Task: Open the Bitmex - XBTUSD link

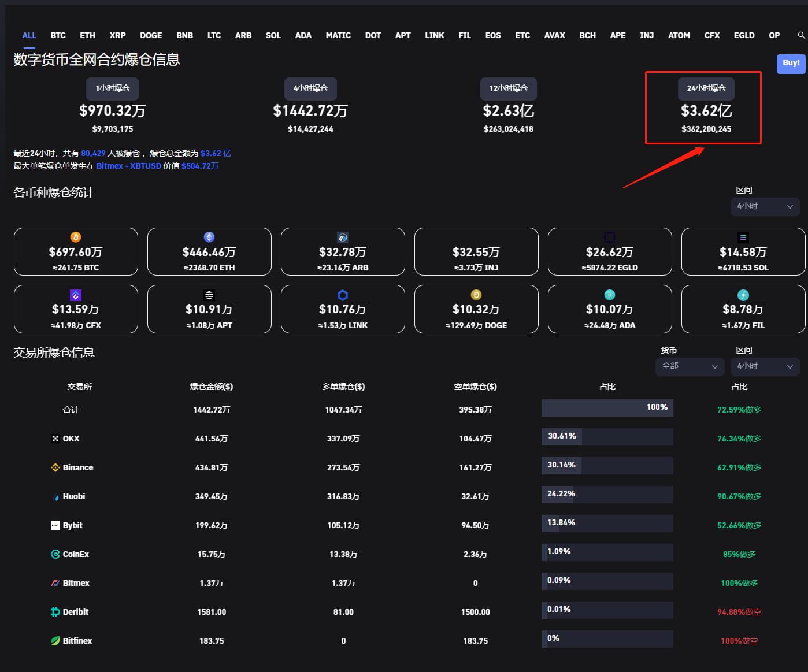Action: tap(129, 166)
